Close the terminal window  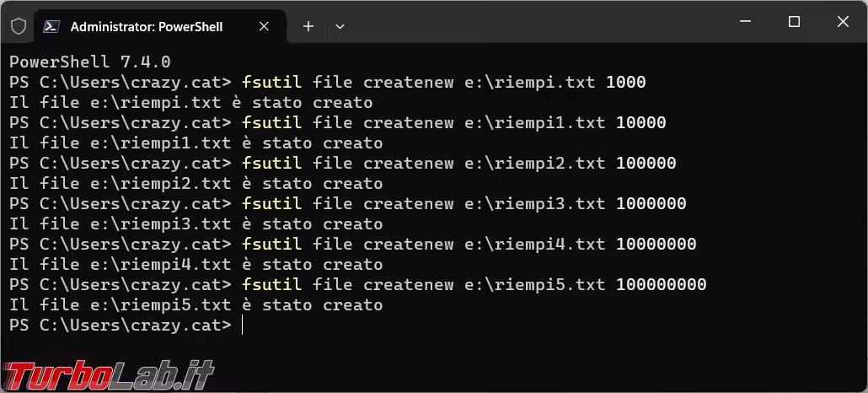coord(843,23)
